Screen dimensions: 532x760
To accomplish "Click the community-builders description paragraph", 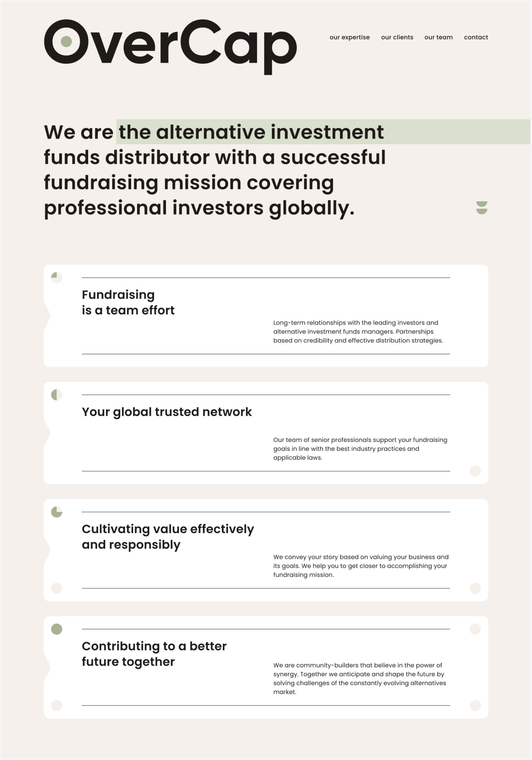I will point(360,678).
